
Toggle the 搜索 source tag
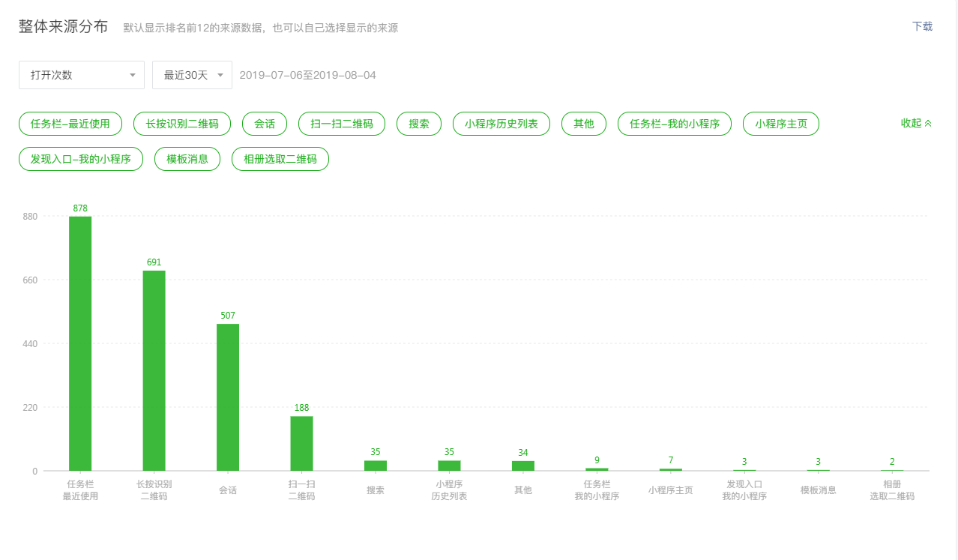coord(419,124)
